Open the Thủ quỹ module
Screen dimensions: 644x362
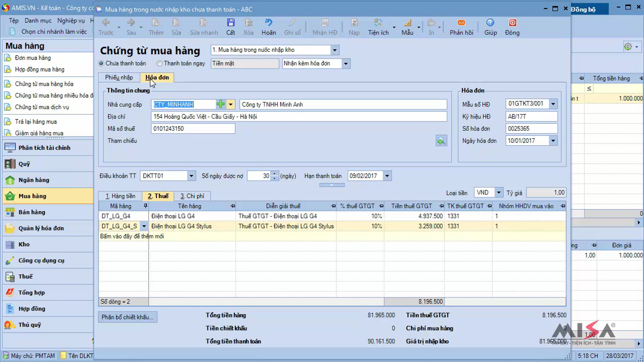(48, 325)
